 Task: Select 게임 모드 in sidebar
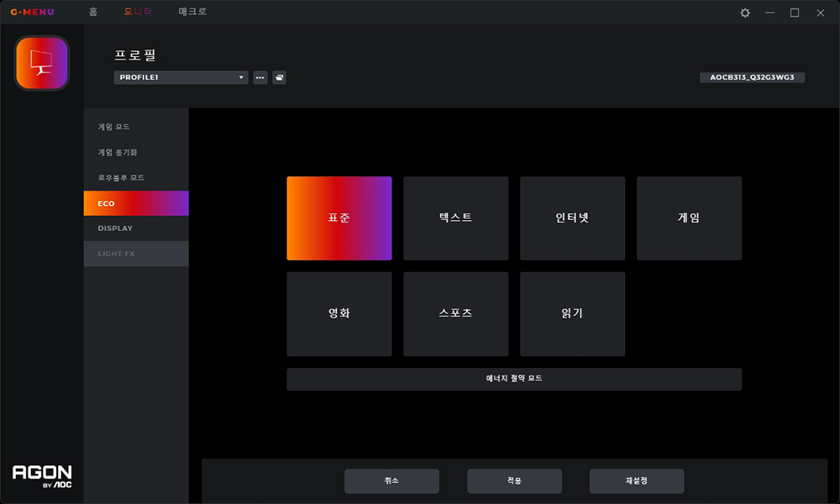[x=136, y=127]
